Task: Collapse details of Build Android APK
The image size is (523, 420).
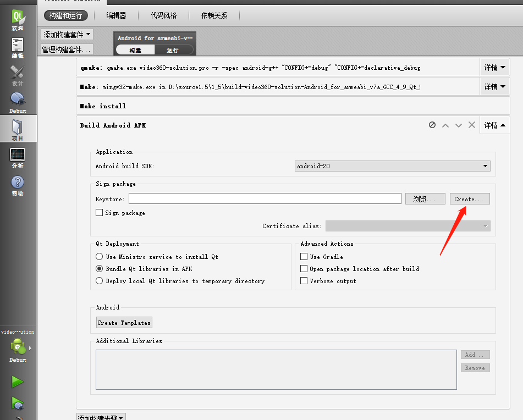Action: click(494, 125)
